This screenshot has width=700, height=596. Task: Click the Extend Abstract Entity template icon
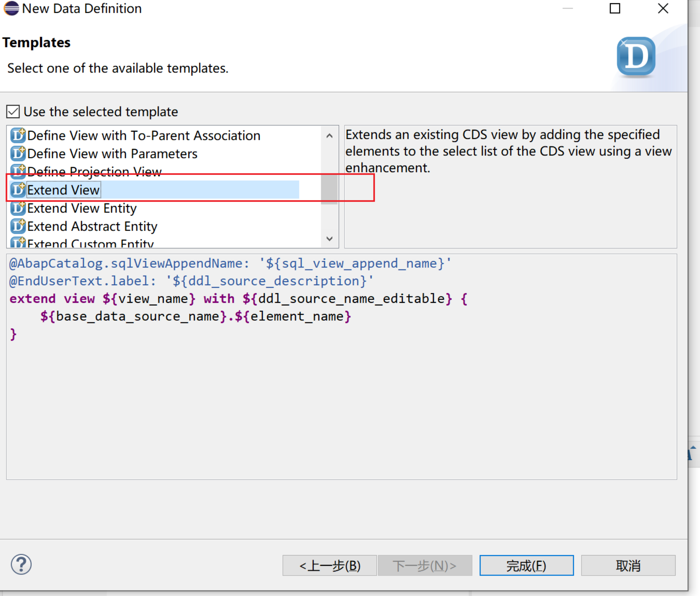click(x=18, y=227)
